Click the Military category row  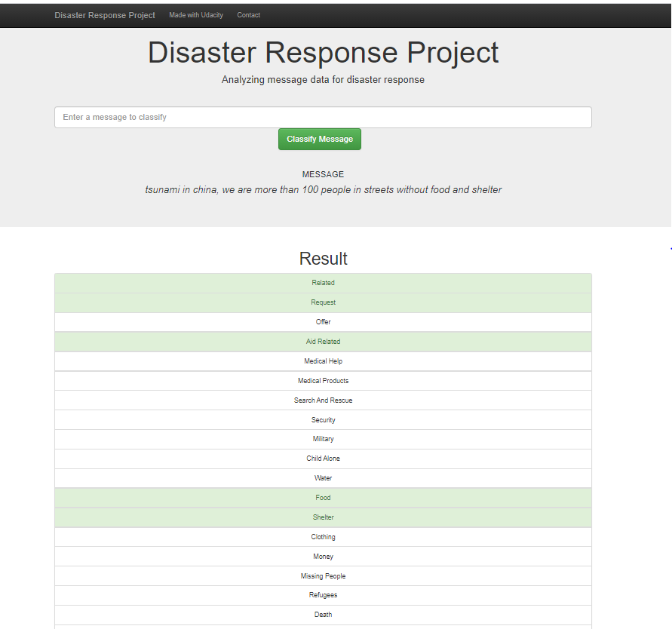pos(323,439)
